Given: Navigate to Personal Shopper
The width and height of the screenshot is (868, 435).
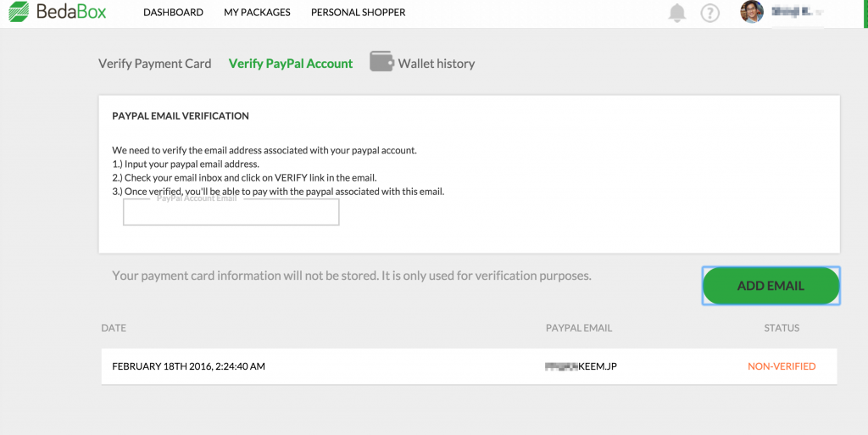Looking at the screenshot, I should [358, 13].
